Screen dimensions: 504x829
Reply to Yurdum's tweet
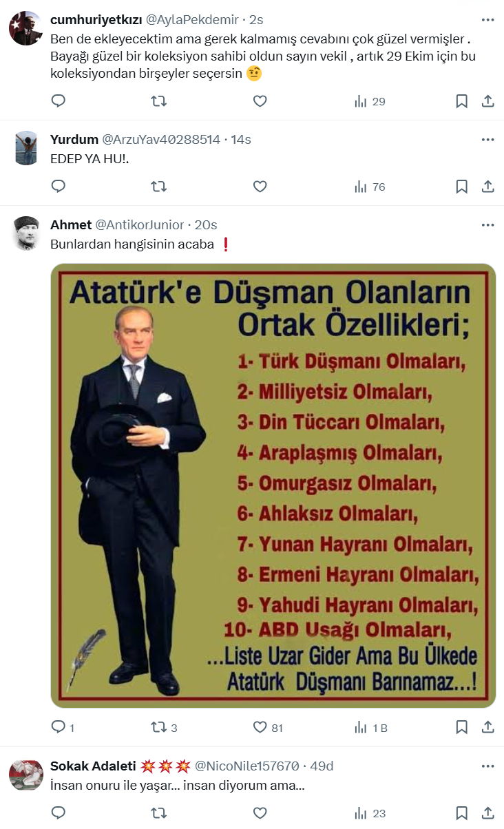click(x=59, y=187)
